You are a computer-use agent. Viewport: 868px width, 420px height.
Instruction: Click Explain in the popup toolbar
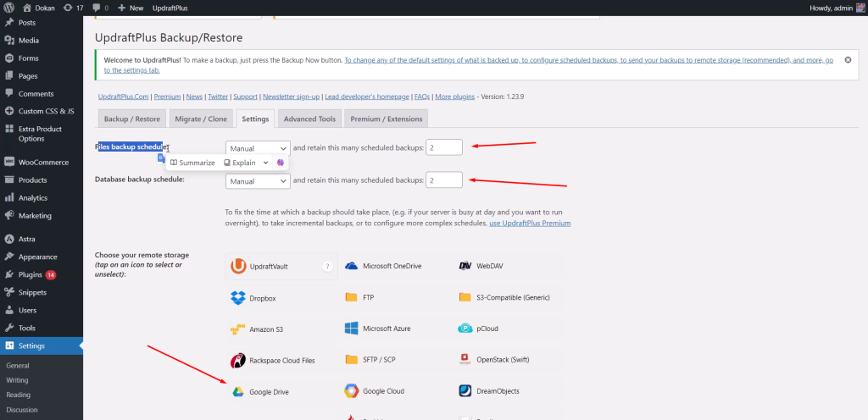tap(240, 163)
